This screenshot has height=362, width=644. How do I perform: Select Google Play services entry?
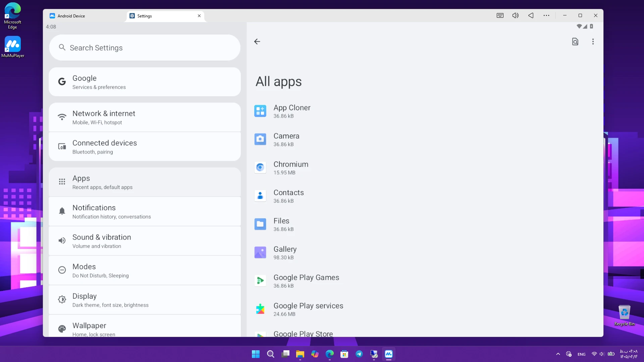(425, 309)
